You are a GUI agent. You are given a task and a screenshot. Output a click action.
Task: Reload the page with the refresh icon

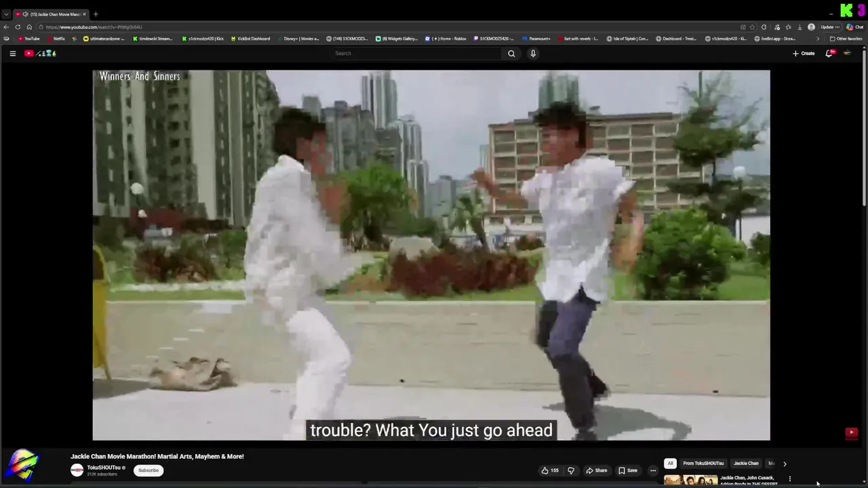click(18, 27)
